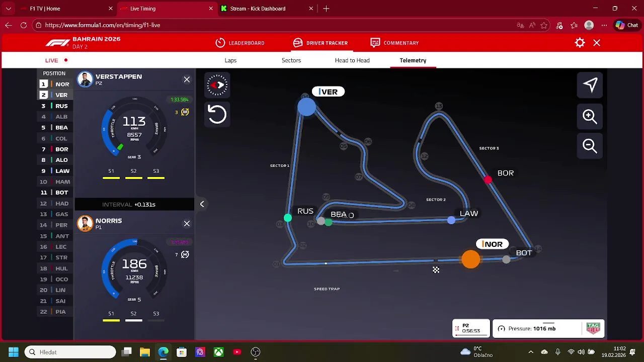644x362 pixels.
Task: Show hidden system tray icons chevron
Action: (531, 352)
